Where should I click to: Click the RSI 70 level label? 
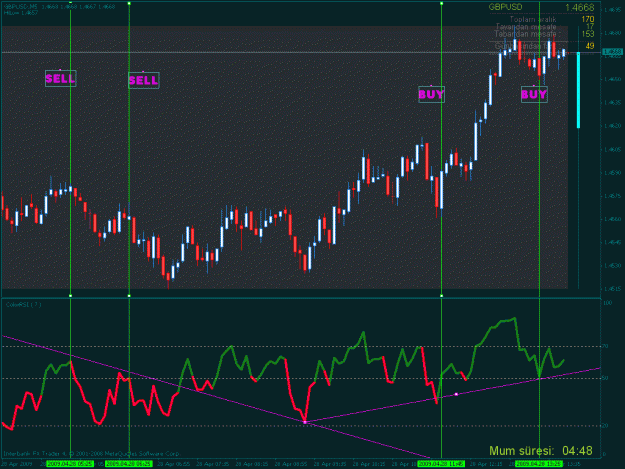pyautogui.click(x=605, y=346)
